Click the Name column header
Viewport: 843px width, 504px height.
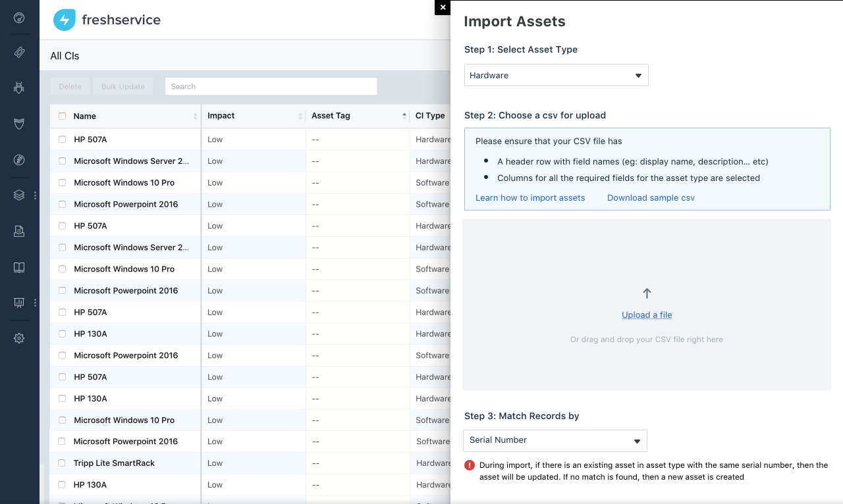(85, 116)
